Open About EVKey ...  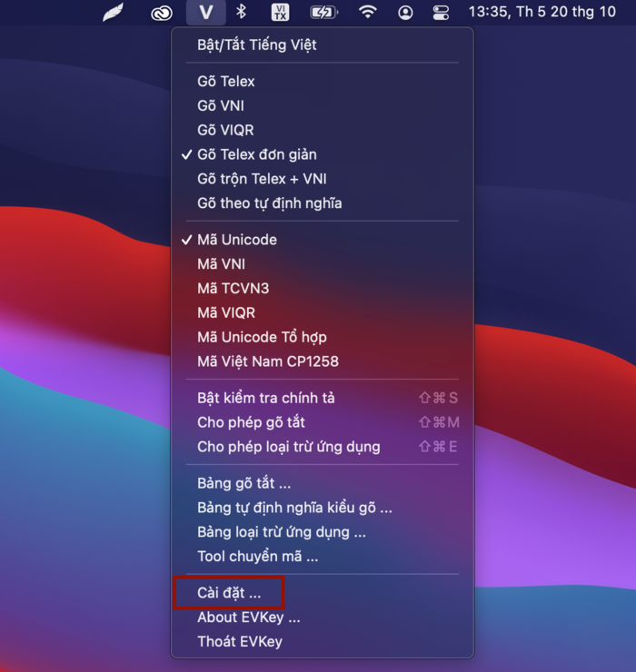tap(323, 618)
